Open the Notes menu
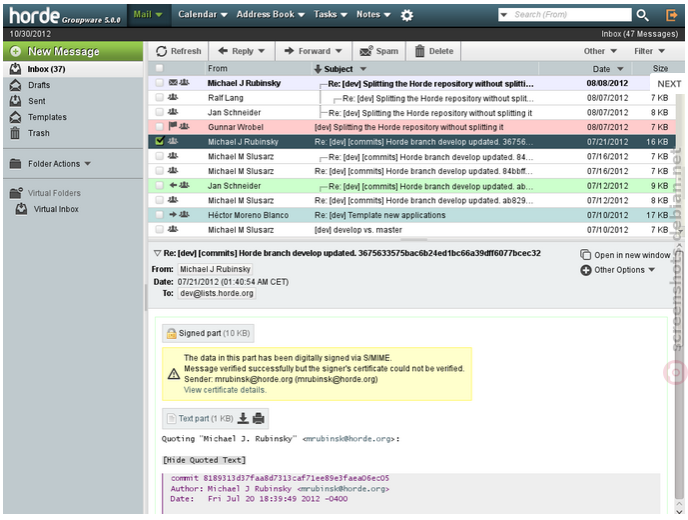Screen dimensions: 688x520 [x=373, y=14]
